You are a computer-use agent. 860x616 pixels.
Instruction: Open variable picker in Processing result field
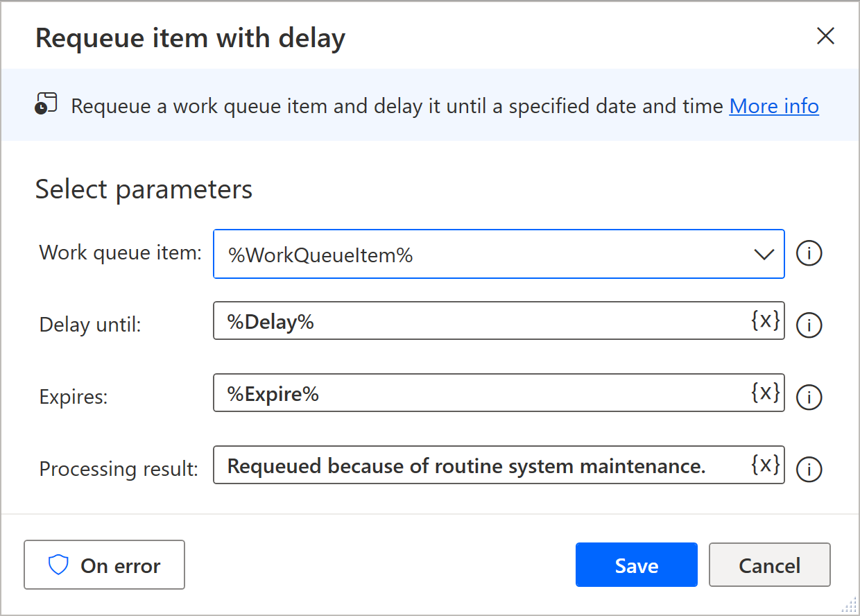766,464
